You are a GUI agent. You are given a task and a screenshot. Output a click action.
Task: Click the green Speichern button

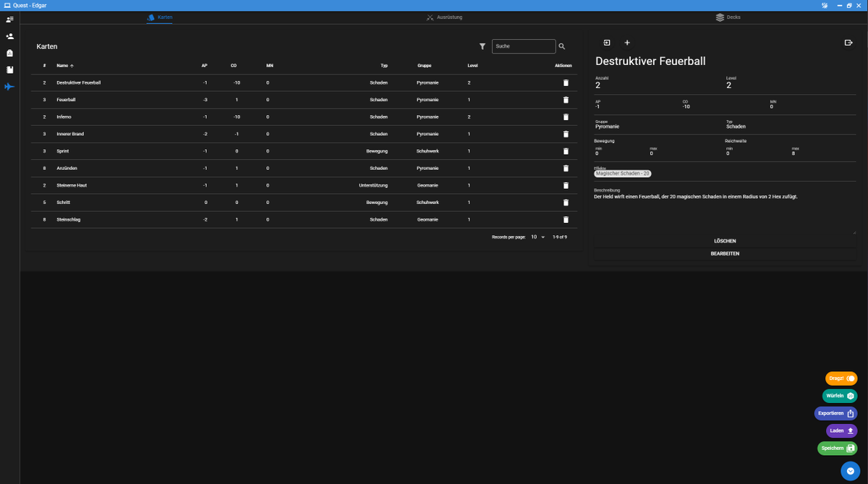point(838,449)
